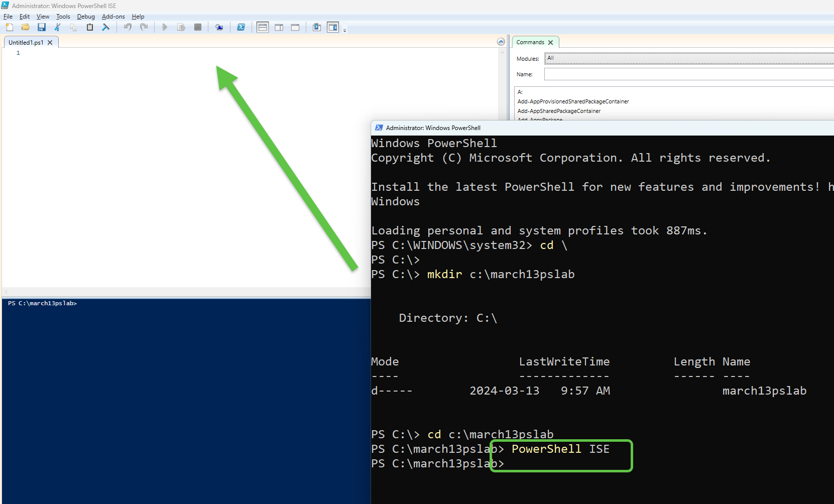
Task: Maximize the script pane layout
Action: pos(295,27)
